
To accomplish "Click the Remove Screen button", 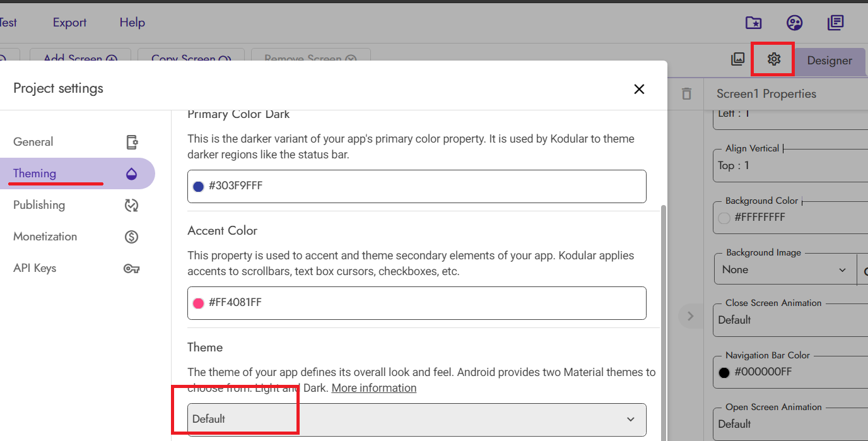I will [x=311, y=56].
